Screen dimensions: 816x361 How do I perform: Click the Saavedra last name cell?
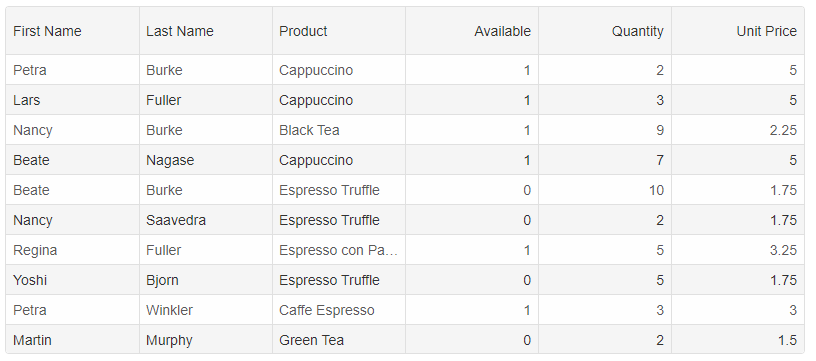[206, 220]
